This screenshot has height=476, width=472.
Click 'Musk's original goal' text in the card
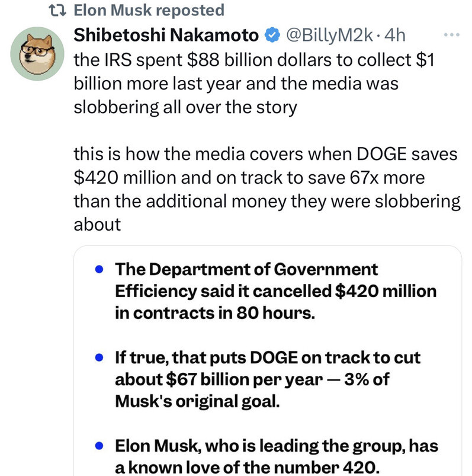195,401
